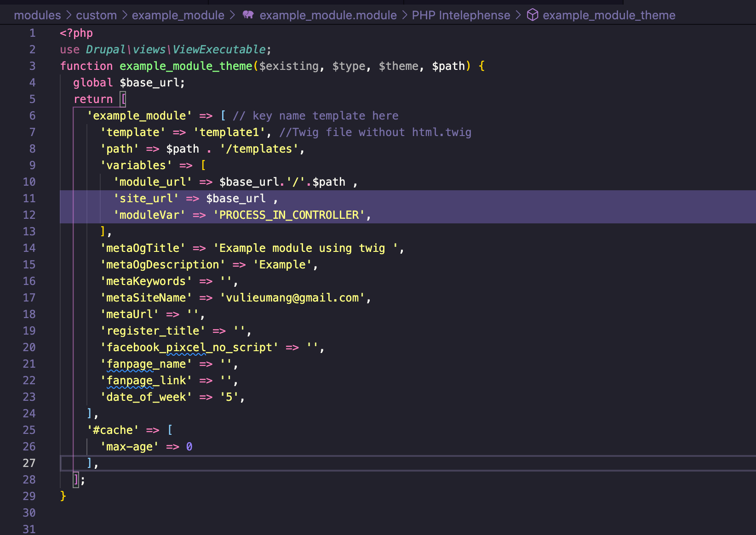Click the closing bracket on line 28
Viewport: 756px width, 535px height.
76,480
